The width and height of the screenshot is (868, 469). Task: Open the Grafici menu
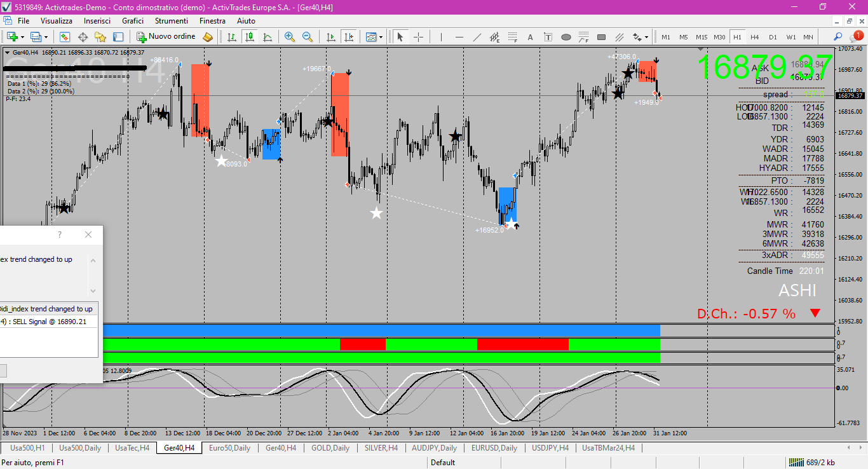[x=133, y=21]
